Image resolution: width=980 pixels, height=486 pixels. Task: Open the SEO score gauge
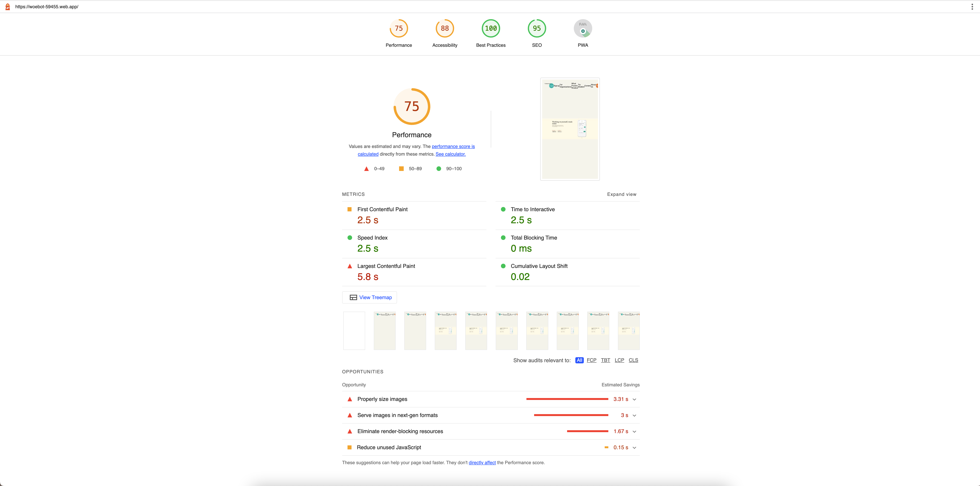(x=537, y=28)
